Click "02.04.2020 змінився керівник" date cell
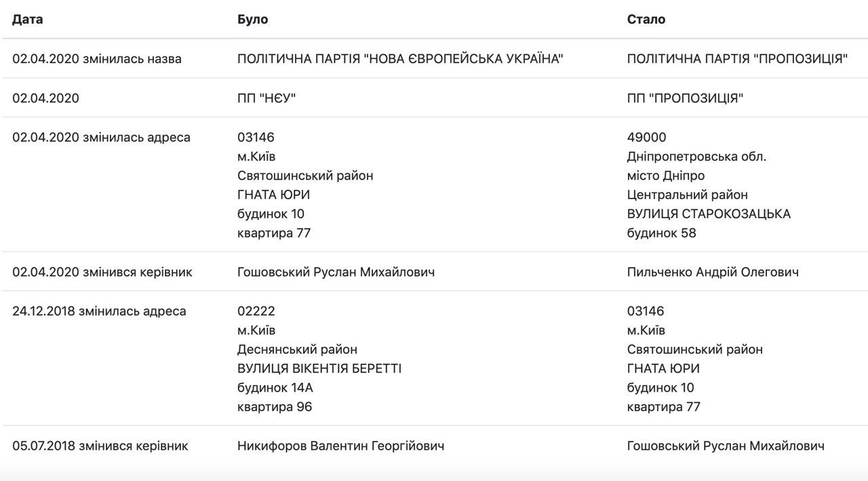 point(102,272)
